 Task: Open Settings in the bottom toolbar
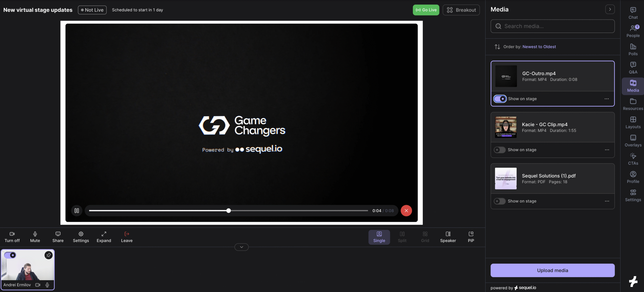[81, 237]
